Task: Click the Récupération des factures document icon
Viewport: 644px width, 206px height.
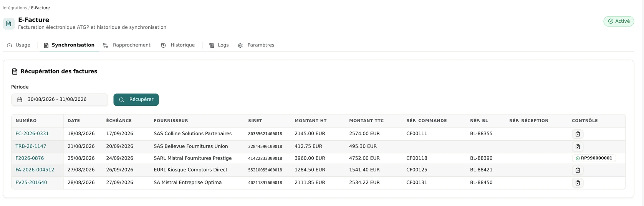Action: 15,71
